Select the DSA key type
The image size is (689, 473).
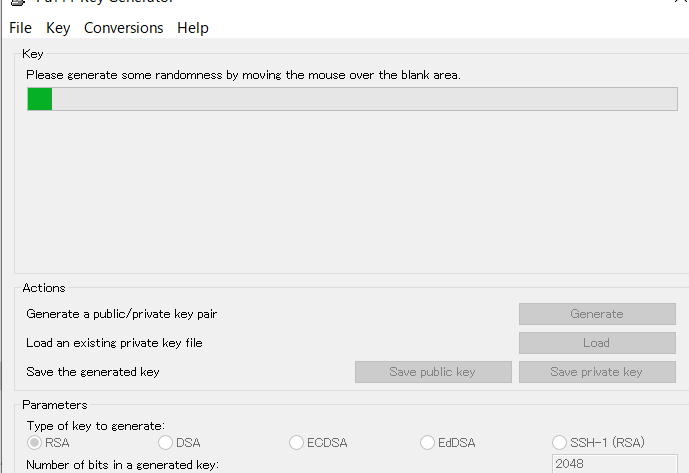tap(166, 442)
